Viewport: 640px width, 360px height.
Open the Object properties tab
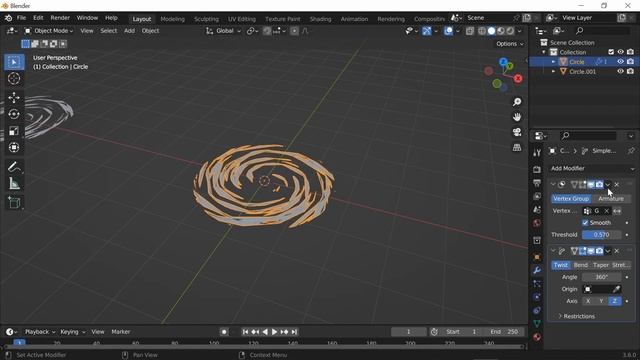click(x=537, y=257)
